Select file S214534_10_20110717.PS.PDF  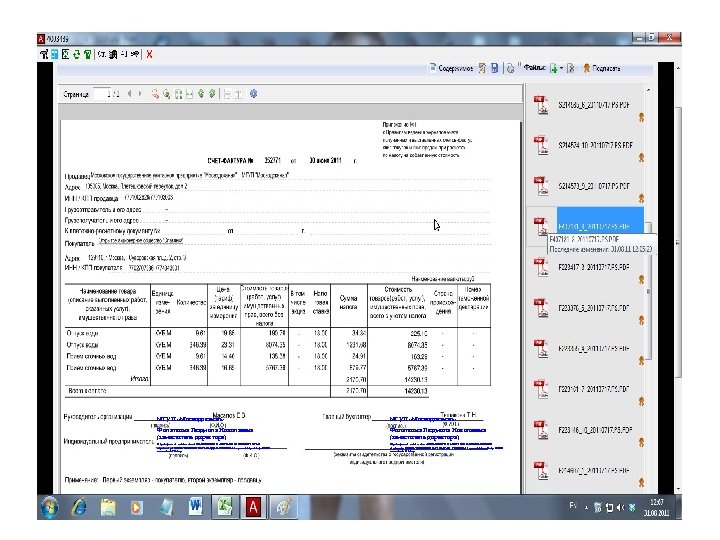[x=595, y=145]
